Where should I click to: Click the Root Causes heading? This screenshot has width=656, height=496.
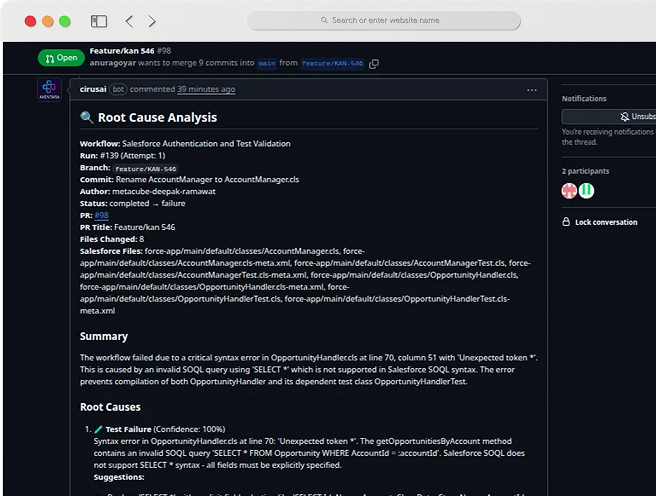110,407
